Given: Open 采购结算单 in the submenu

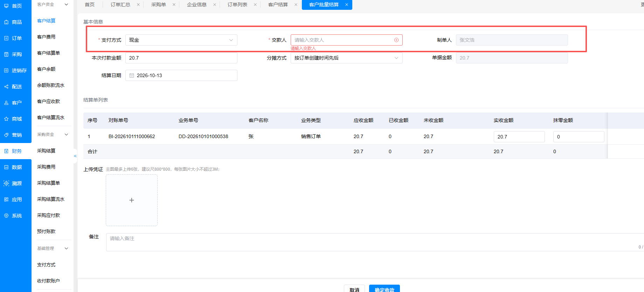Looking at the screenshot, I should (48, 183).
